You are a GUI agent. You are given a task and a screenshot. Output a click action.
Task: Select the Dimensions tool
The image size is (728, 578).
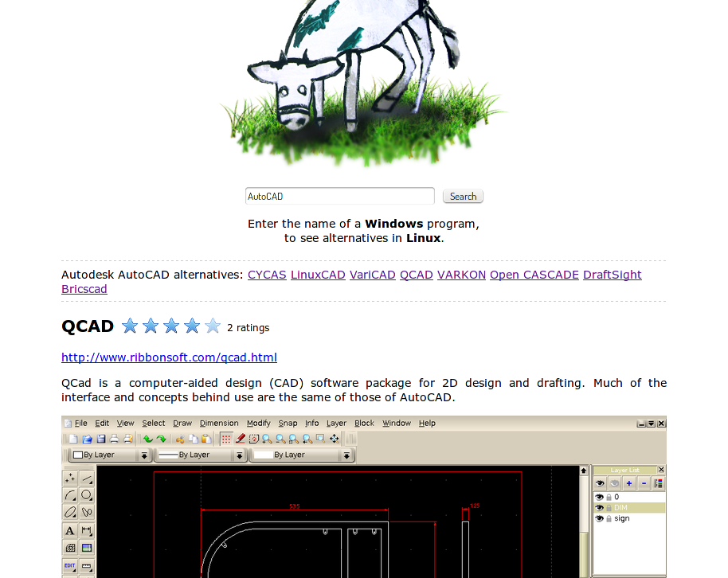87,531
